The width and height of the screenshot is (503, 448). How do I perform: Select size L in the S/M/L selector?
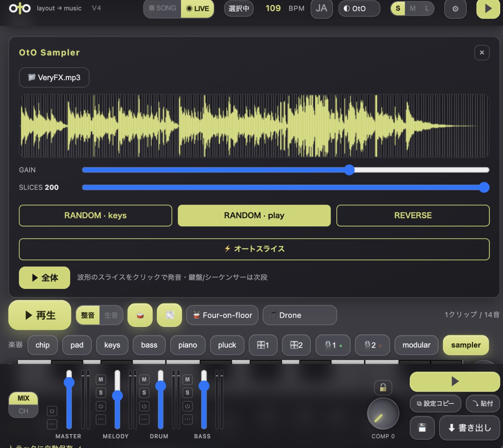coord(427,9)
